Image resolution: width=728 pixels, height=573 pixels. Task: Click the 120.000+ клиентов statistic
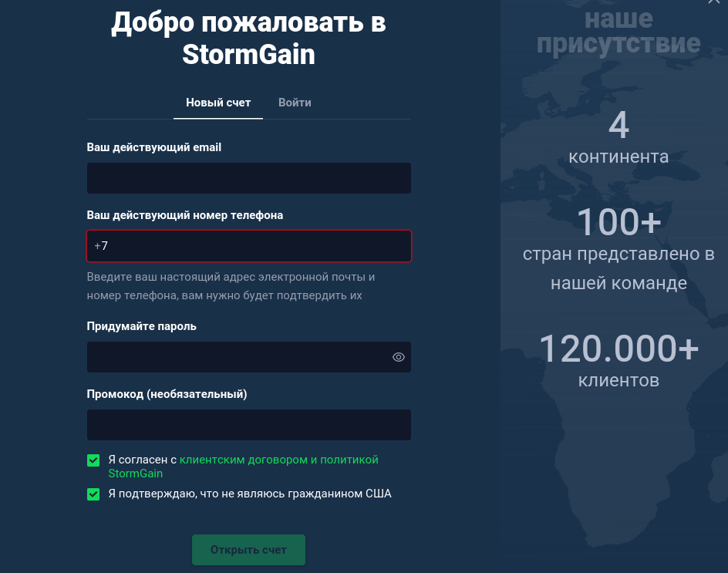pyautogui.click(x=618, y=359)
